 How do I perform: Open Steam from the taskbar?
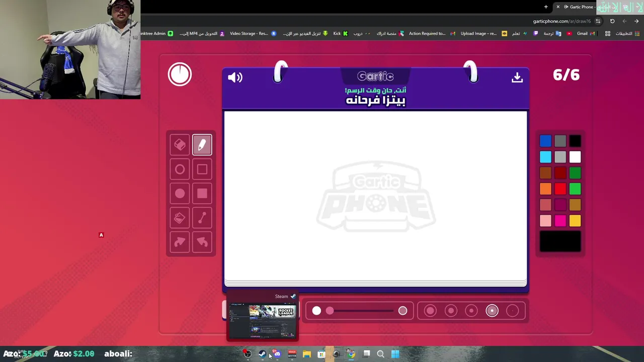(262, 354)
